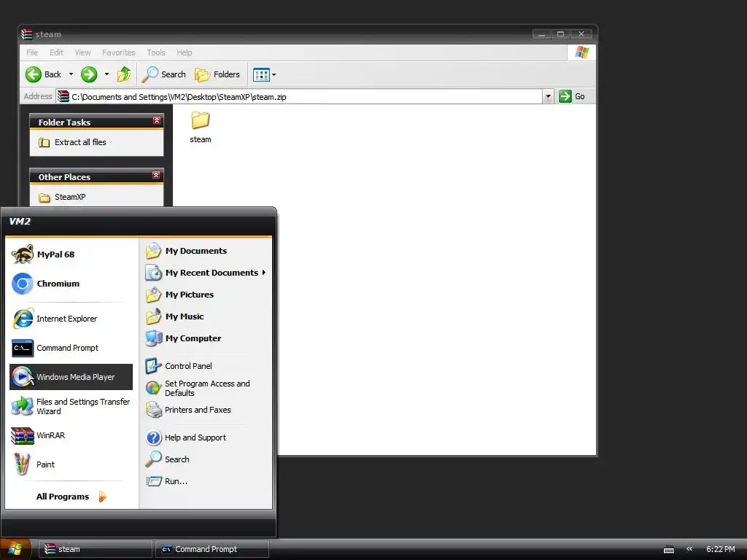
Task: Open Command Prompt from Start menu list
Action: (x=71, y=348)
